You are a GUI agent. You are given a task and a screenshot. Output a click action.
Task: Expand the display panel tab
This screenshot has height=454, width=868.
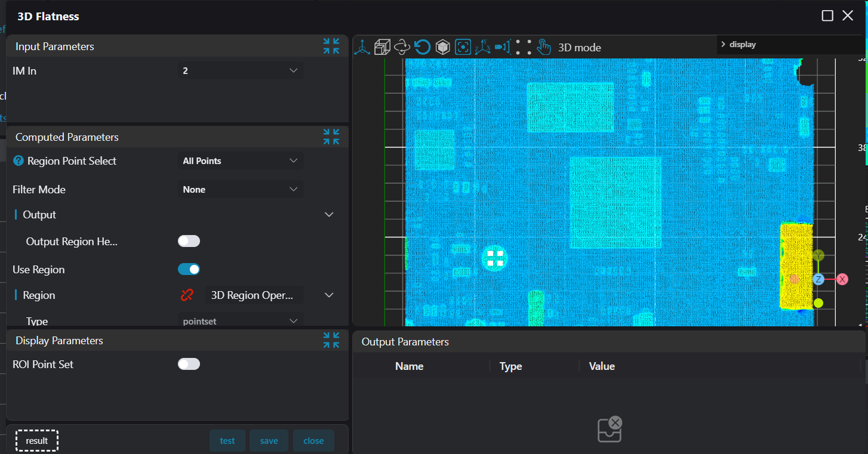[738, 45]
